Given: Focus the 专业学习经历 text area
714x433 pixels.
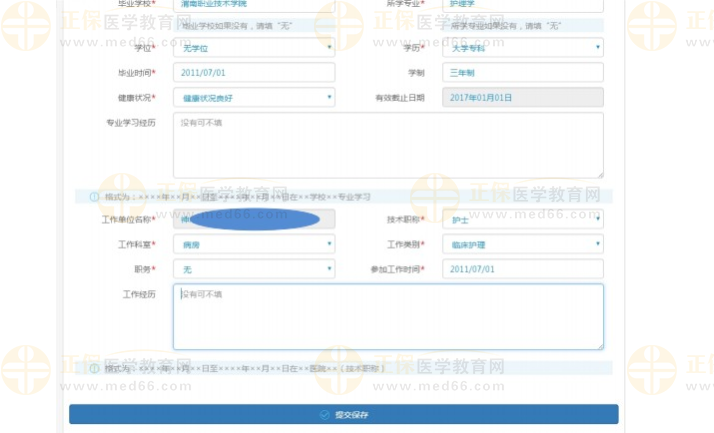Looking at the screenshot, I should click(x=388, y=145).
